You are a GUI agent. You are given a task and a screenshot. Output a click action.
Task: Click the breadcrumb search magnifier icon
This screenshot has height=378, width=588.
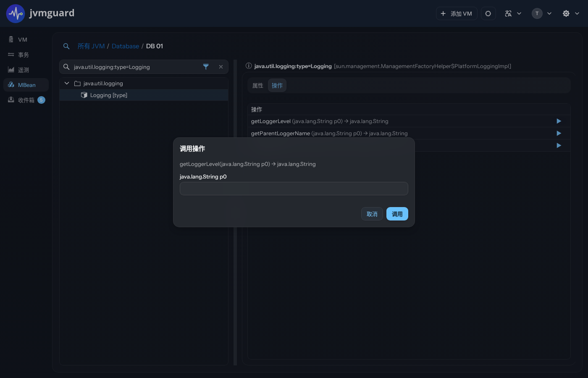(66, 46)
